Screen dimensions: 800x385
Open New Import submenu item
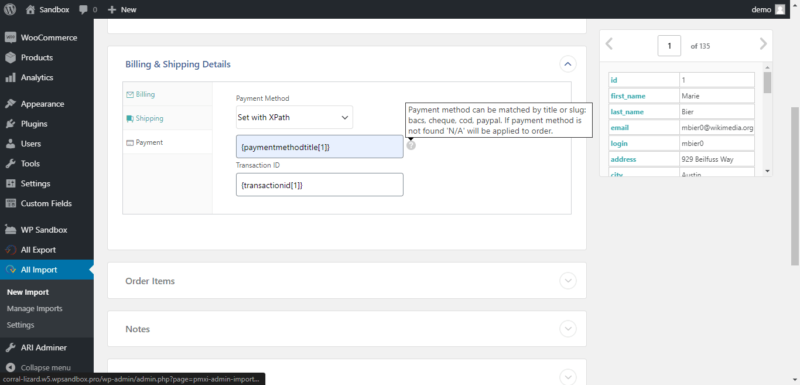tap(28, 292)
